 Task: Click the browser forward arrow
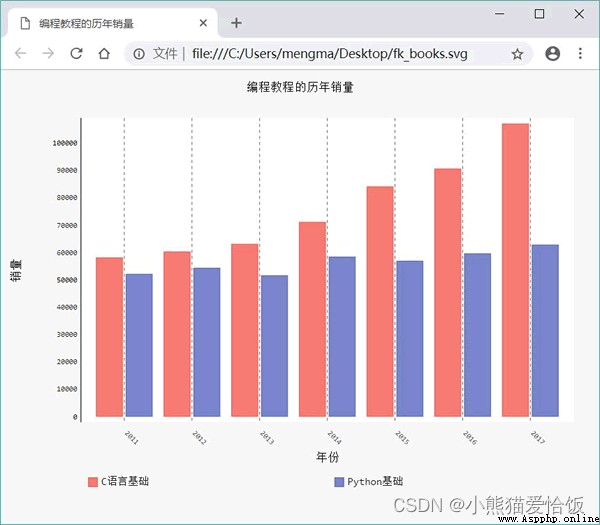[x=48, y=53]
